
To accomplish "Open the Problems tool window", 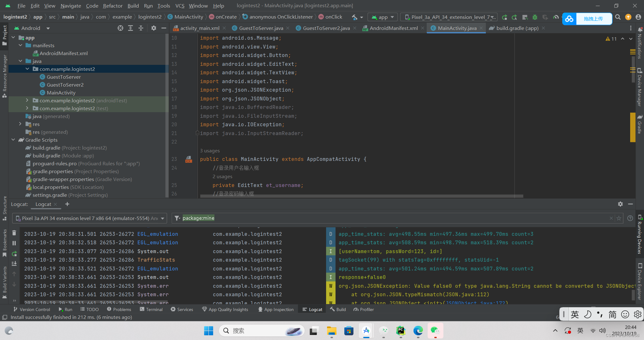I will [x=119, y=309].
